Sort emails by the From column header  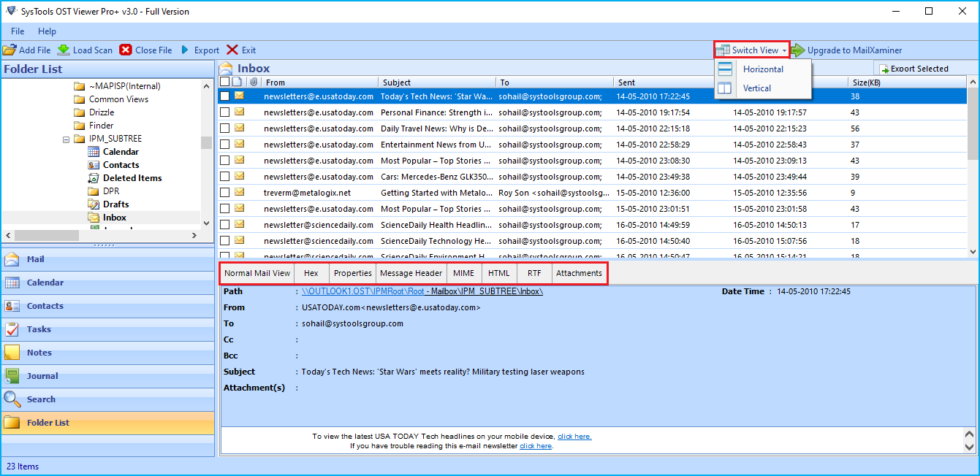point(319,82)
